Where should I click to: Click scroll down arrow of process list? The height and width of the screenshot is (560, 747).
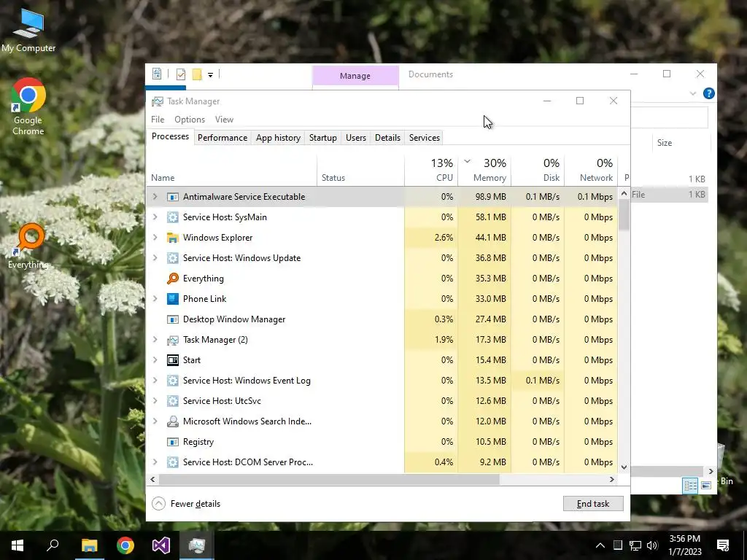point(624,467)
